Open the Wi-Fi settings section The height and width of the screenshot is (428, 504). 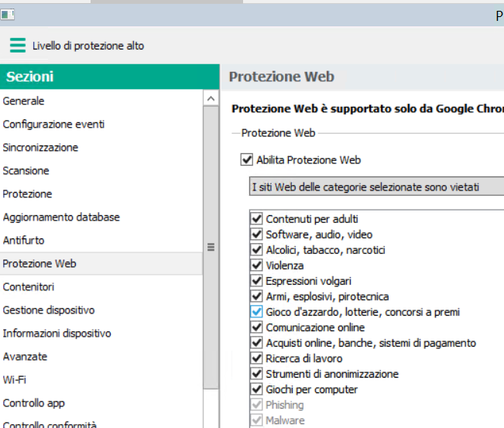pyautogui.click(x=14, y=380)
